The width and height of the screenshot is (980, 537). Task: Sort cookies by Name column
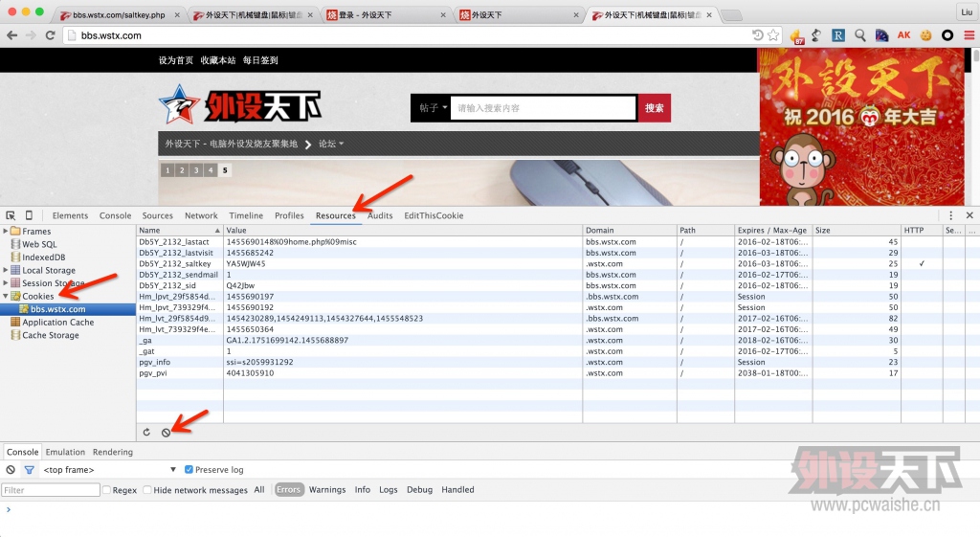click(x=180, y=230)
